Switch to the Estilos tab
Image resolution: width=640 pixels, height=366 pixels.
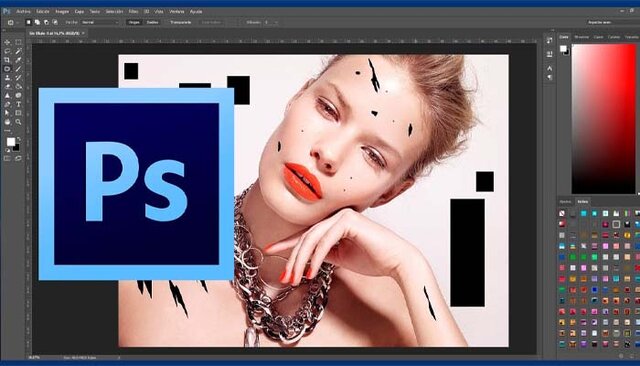click(582, 202)
